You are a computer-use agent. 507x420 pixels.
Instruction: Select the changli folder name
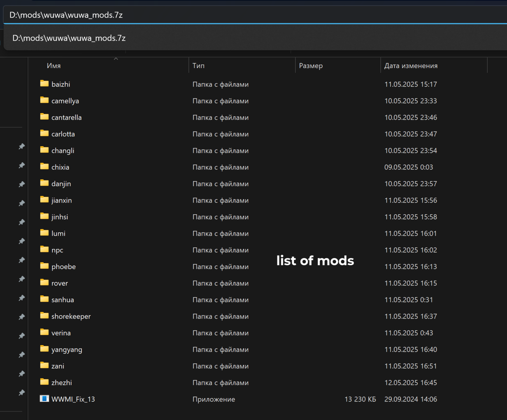(x=63, y=151)
